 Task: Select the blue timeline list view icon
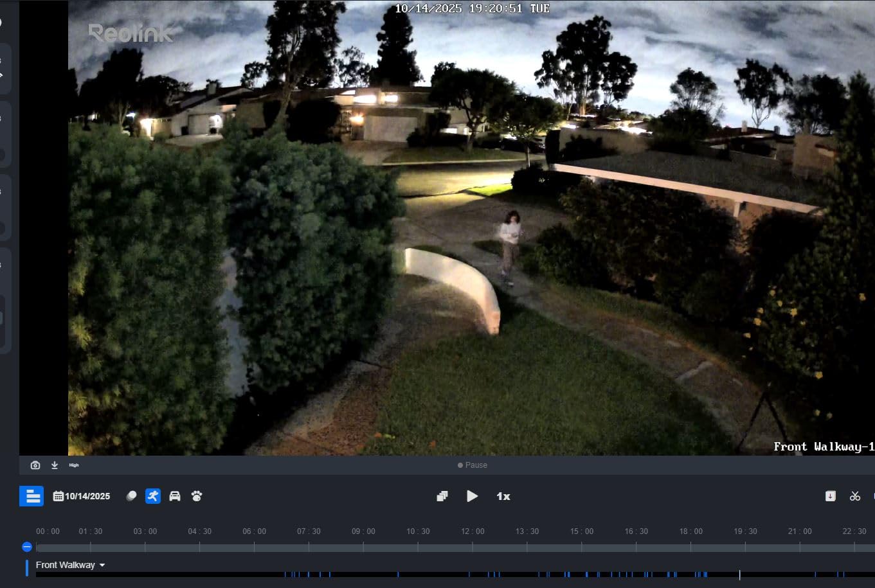[31, 495]
